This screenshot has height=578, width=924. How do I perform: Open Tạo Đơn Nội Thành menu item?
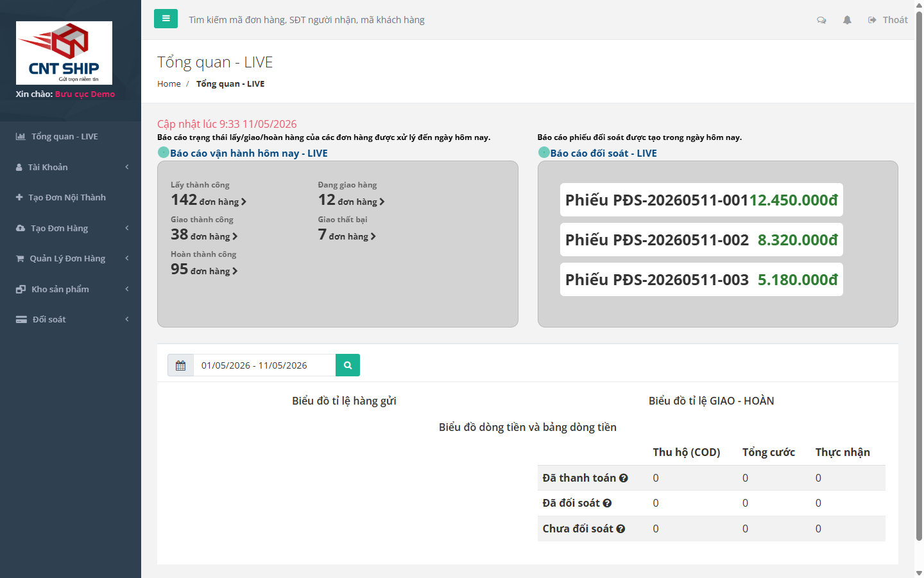(71, 197)
